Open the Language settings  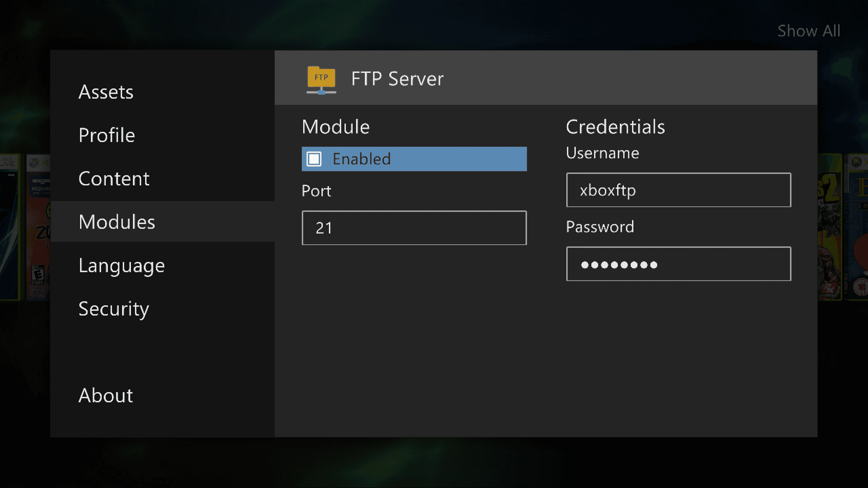click(x=121, y=265)
